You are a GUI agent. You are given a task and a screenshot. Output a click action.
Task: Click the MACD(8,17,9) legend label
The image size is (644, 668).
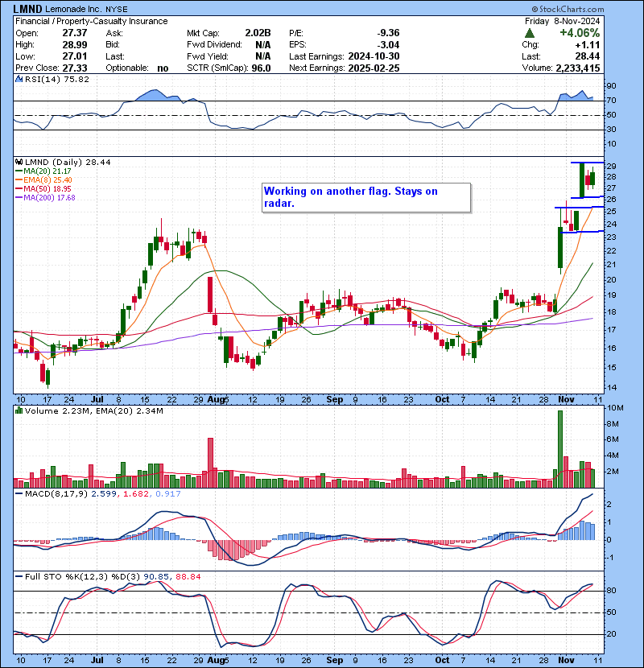click(56, 494)
